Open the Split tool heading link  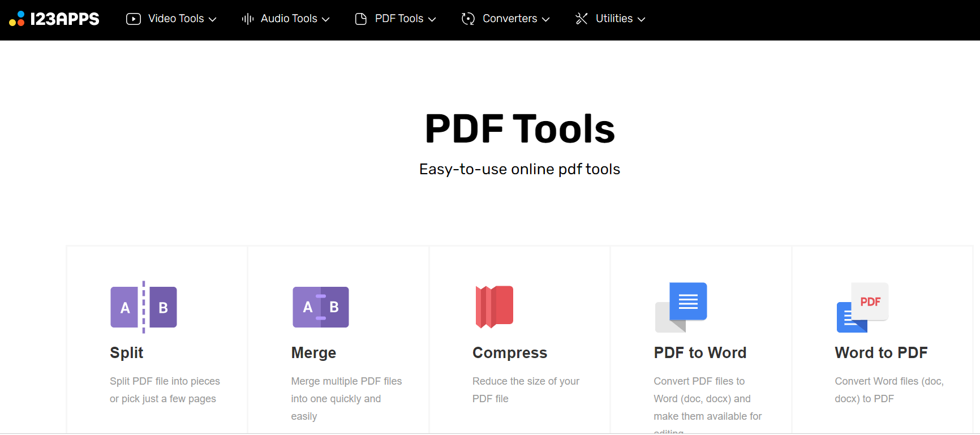(127, 353)
